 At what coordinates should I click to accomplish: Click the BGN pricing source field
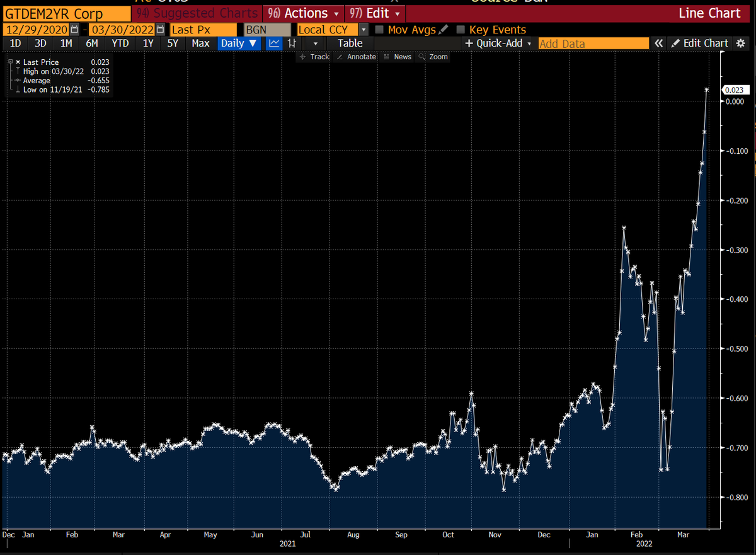pyautogui.click(x=267, y=30)
